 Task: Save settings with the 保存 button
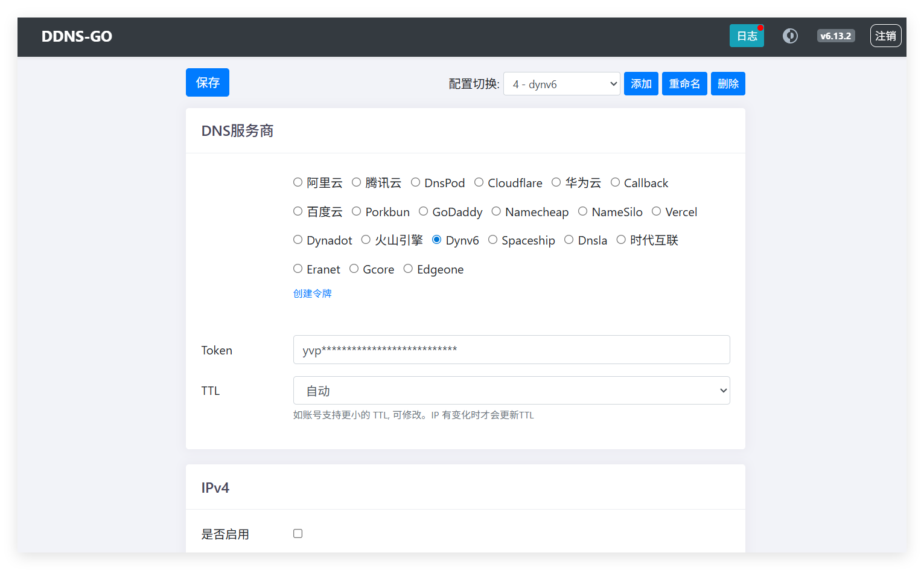207,82
